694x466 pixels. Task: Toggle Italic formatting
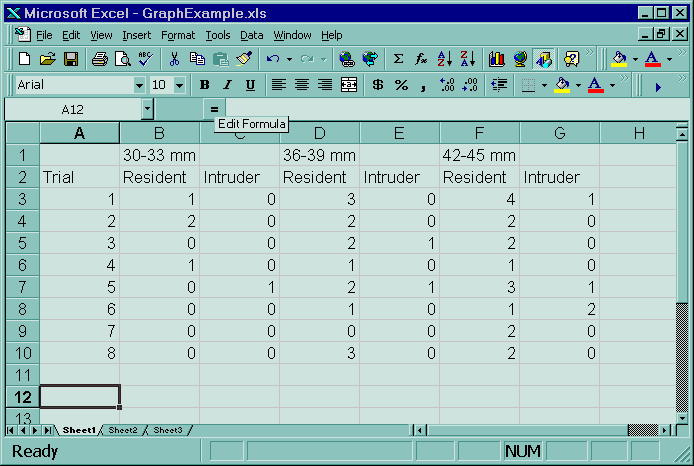[227, 85]
